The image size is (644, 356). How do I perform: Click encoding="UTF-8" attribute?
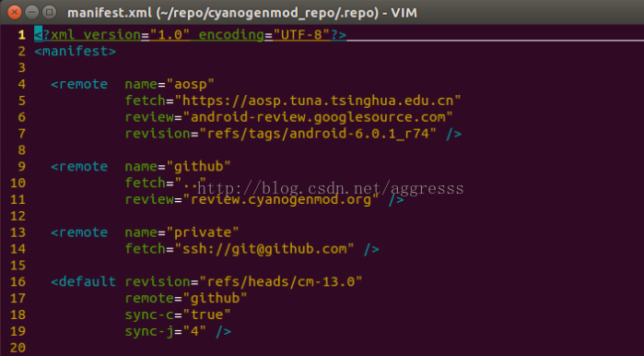pos(264,35)
